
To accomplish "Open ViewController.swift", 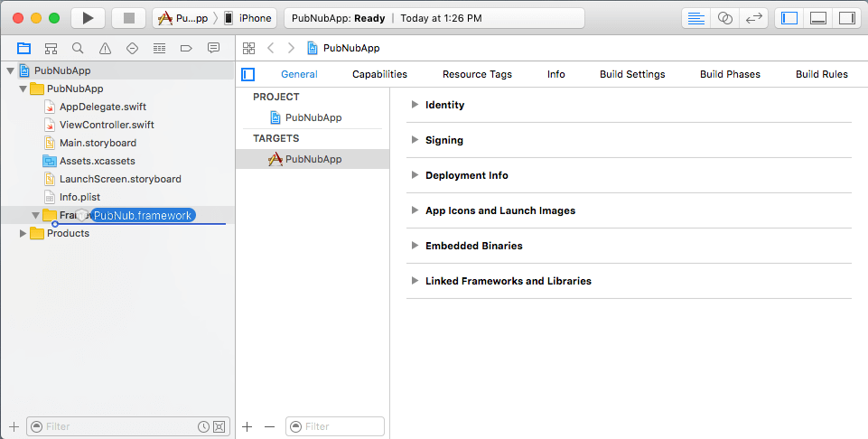I will pos(107,126).
